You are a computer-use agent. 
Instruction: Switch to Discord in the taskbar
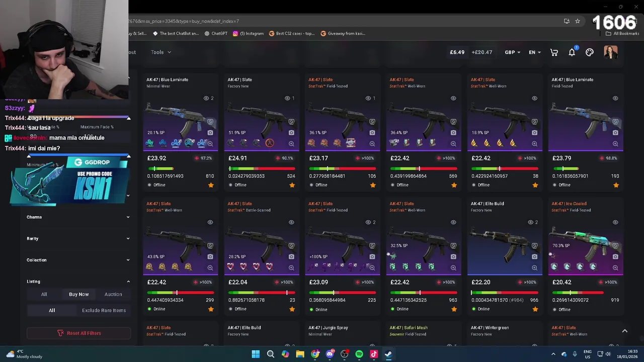tap(330, 354)
